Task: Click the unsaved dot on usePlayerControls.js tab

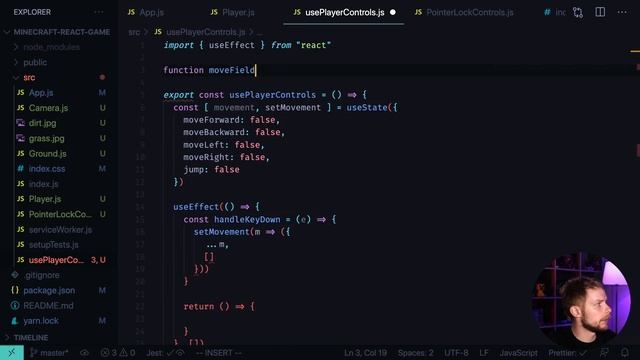Action: pos(393,12)
